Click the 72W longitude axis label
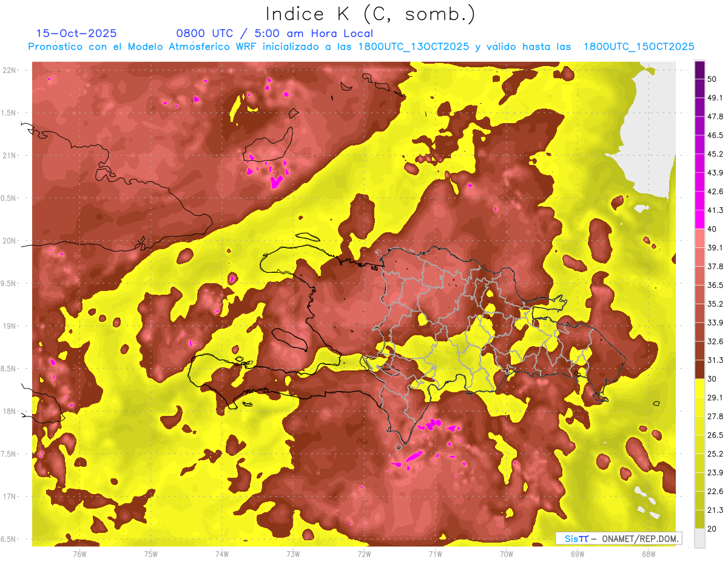 [x=364, y=554]
